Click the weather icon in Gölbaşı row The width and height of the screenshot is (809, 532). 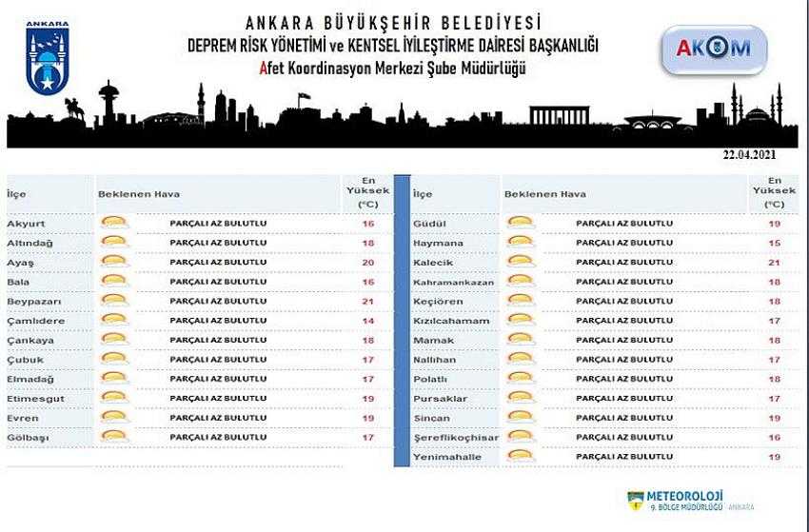click(x=114, y=437)
